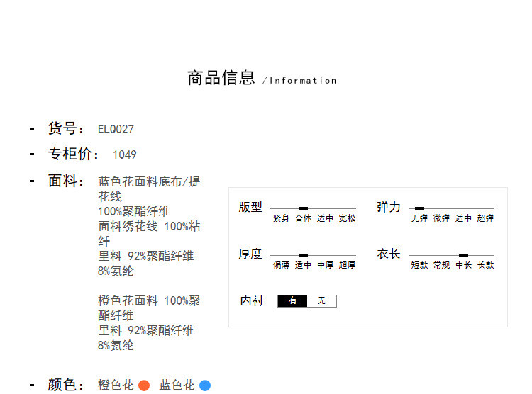The height and width of the screenshot is (394, 532).
Task: Select 有 in the 内衬 toggle
Action: click(292, 301)
